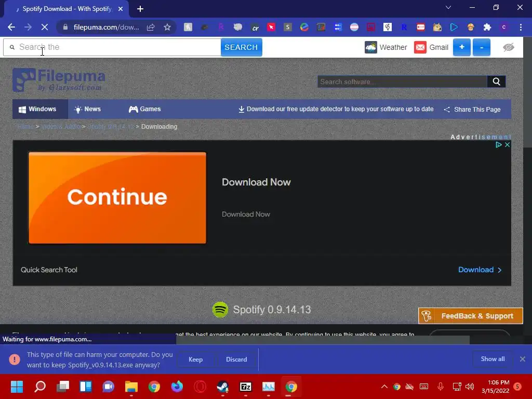Click the orange Continue ad button
532x399 pixels.
pos(117,197)
